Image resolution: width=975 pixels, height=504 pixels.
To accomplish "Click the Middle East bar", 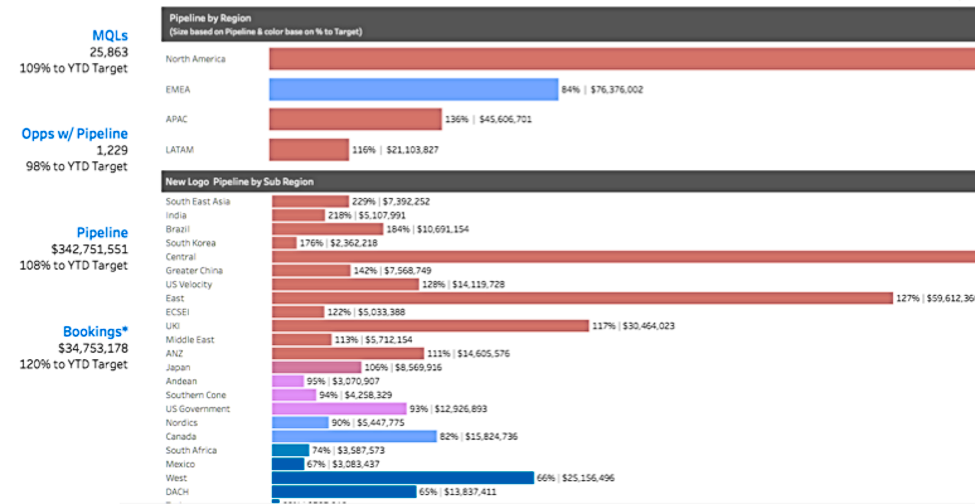I will (x=302, y=339).
